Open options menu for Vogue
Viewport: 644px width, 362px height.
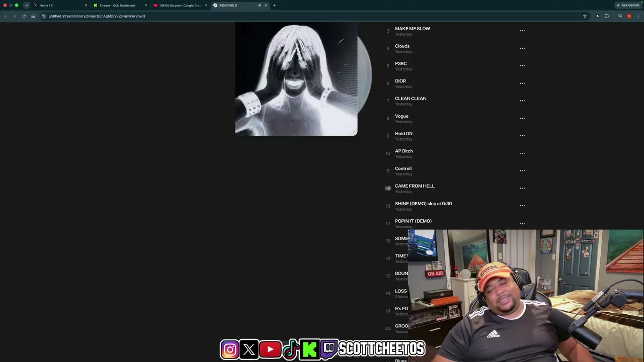coord(522,118)
